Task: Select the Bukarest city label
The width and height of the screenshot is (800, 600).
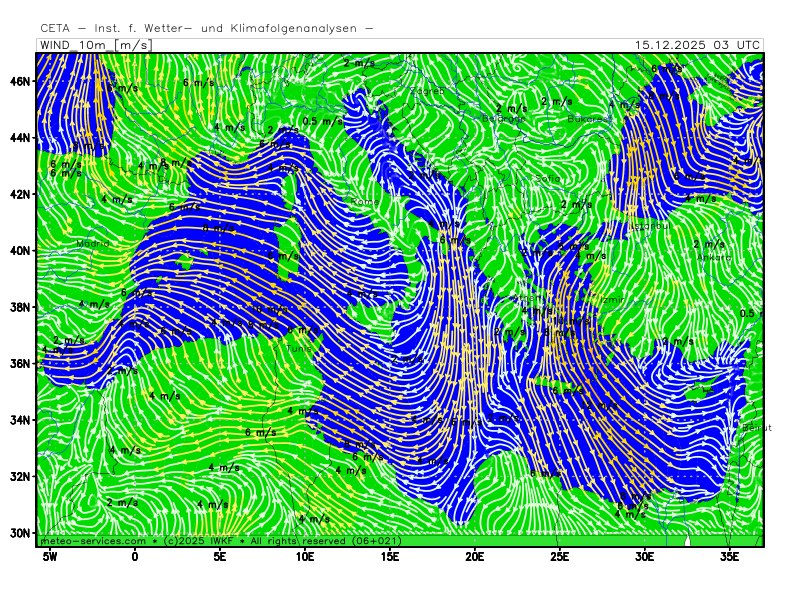Action: pyautogui.click(x=586, y=119)
